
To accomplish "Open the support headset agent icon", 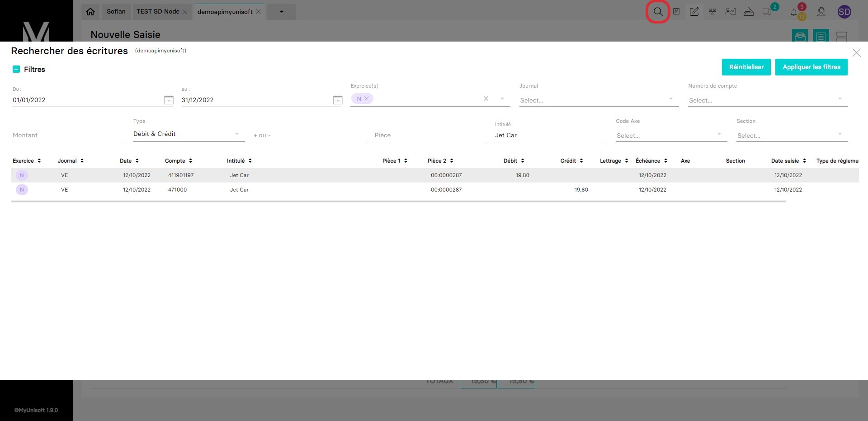I will click(821, 12).
